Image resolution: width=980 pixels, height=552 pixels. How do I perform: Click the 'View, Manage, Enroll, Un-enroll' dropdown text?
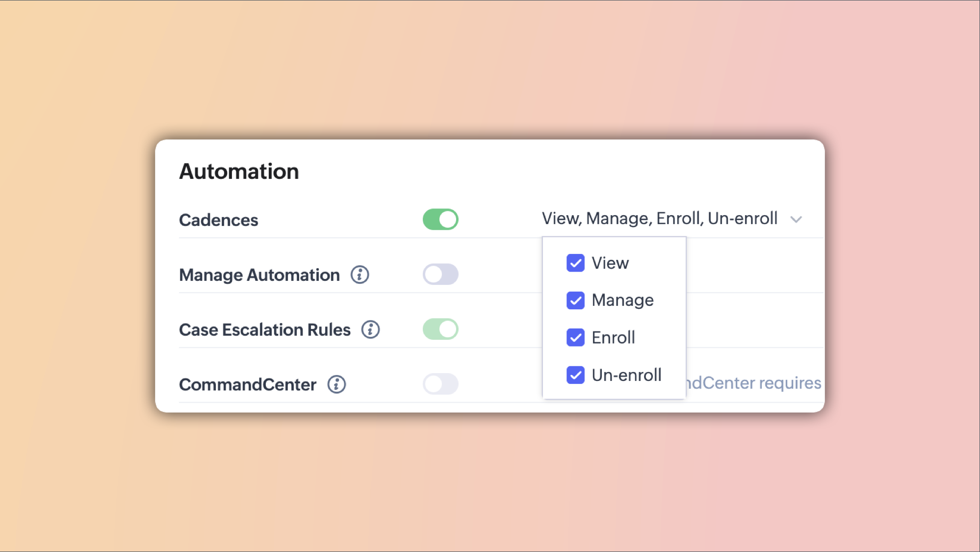659,219
